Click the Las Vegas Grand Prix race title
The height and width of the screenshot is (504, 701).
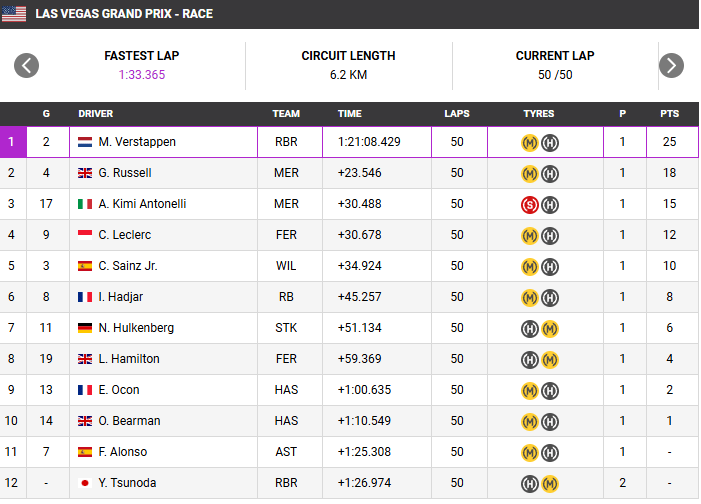coord(124,14)
